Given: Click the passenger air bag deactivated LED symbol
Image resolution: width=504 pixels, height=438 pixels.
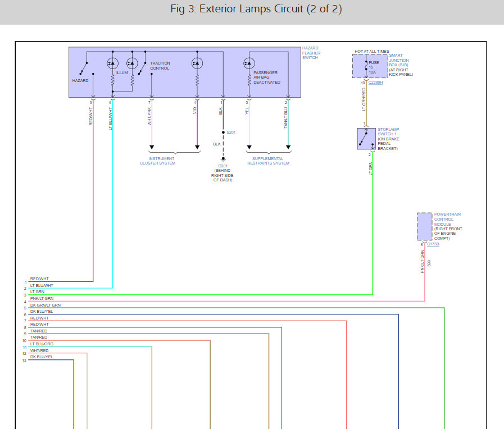Looking at the screenshot, I should point(249,63).
